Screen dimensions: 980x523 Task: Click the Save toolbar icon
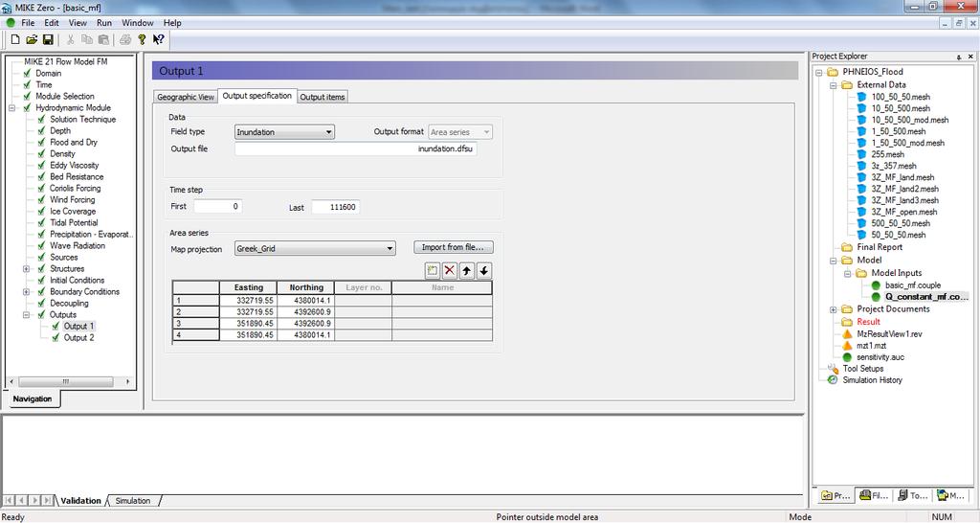48,39
